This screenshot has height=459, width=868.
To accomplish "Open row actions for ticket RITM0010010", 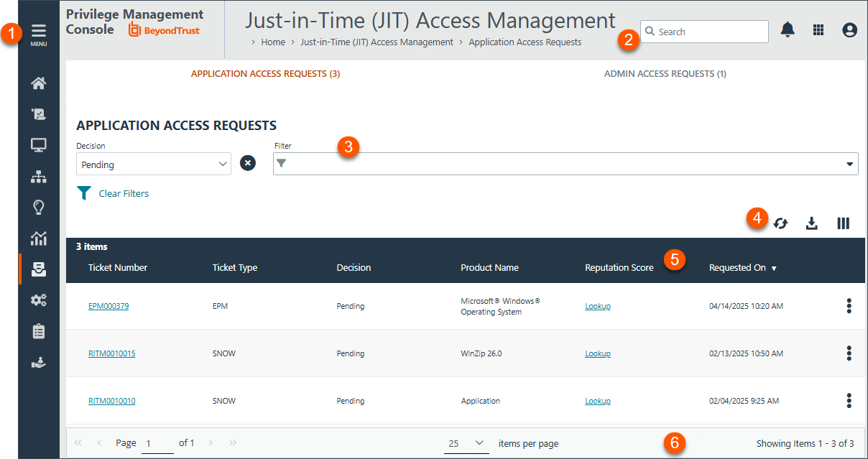I will [849, 401].
